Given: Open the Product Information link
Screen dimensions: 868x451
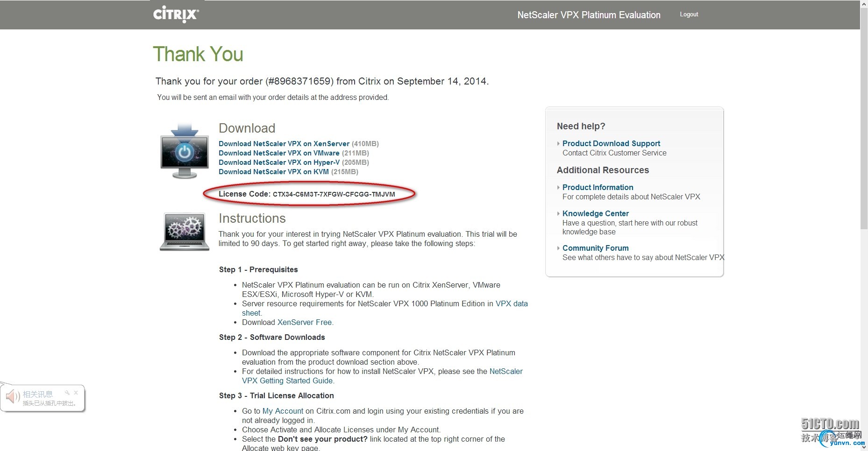Looking at the screenshot, I should (x=598, y=187).
